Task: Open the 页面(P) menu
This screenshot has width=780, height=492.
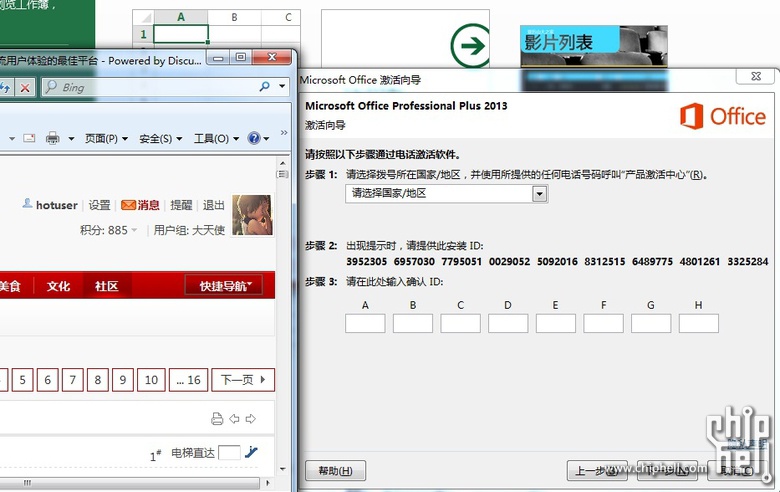Action: point(106,138)
